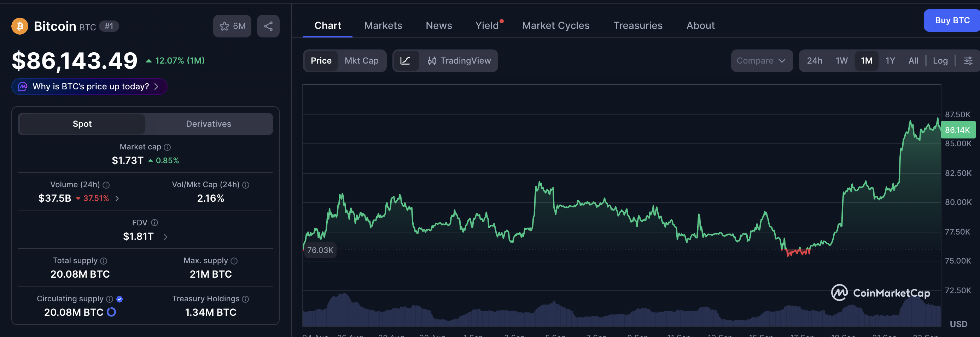
Task: Open Why is BTC's price up today
Action: tap(89, 87)
